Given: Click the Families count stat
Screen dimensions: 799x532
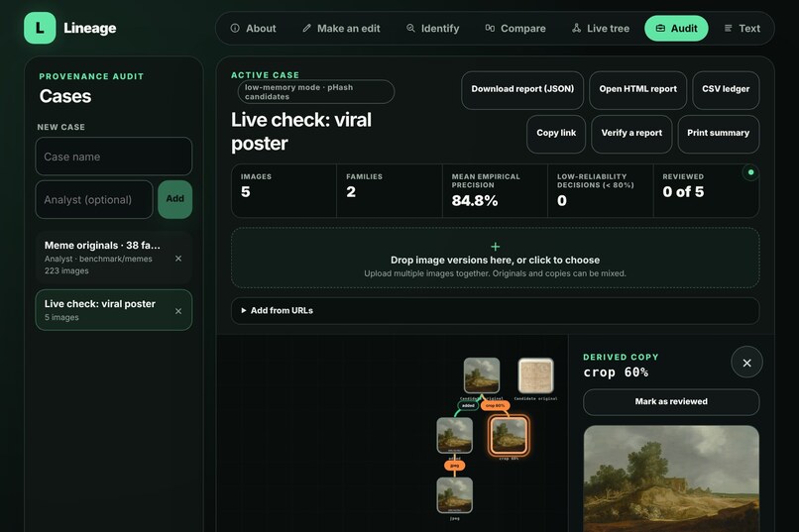Looking at the screenshot, I should (390, 191).
